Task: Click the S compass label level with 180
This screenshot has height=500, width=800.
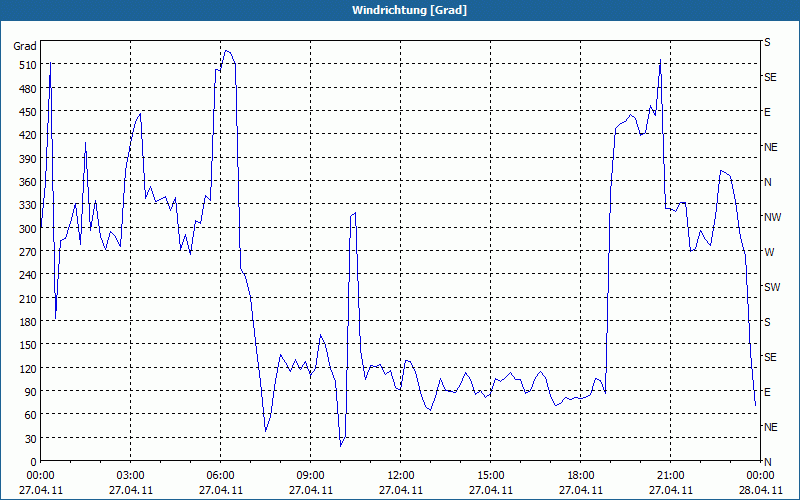Action: point(767,322)
